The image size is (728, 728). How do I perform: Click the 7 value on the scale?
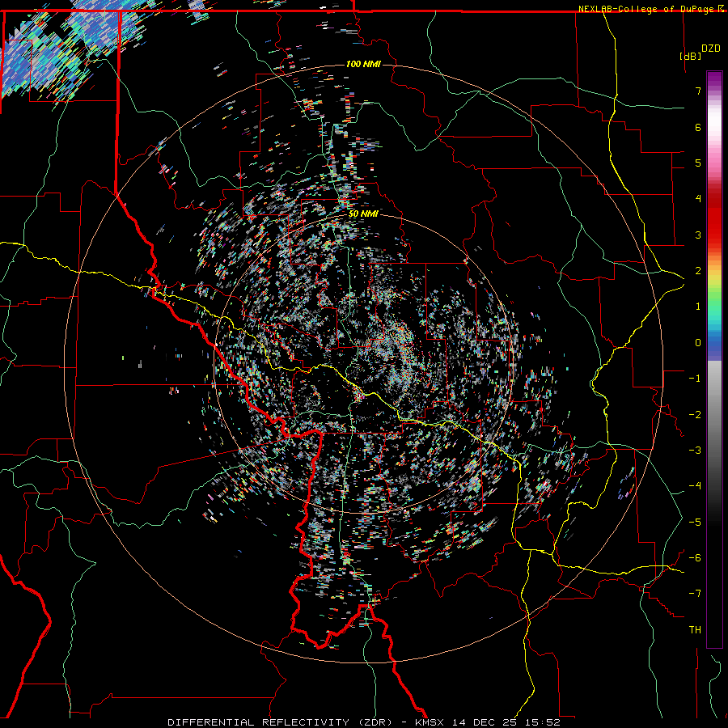[x=698, y=91]
